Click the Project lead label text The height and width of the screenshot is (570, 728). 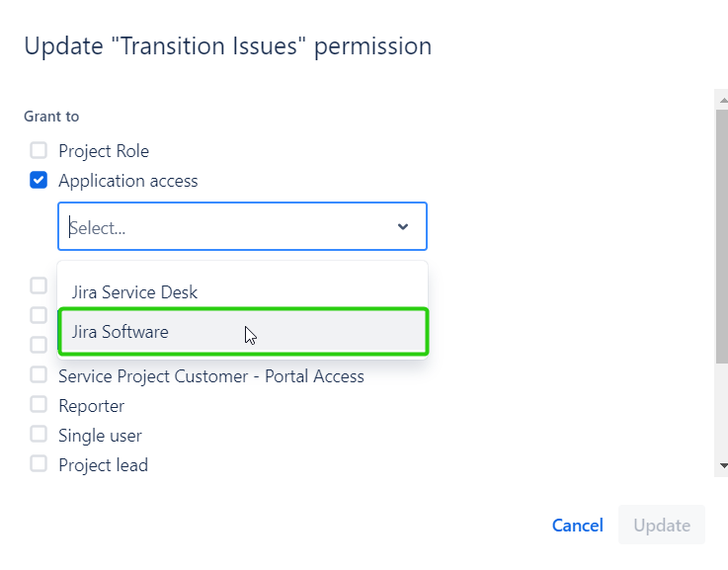point(103,464)
